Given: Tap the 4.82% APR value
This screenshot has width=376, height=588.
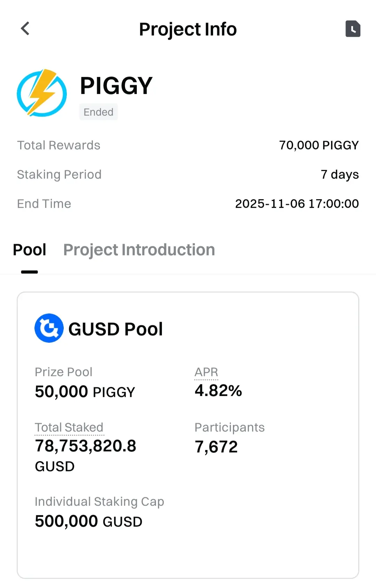Looking at the screenshot, I should click(218, 390).
